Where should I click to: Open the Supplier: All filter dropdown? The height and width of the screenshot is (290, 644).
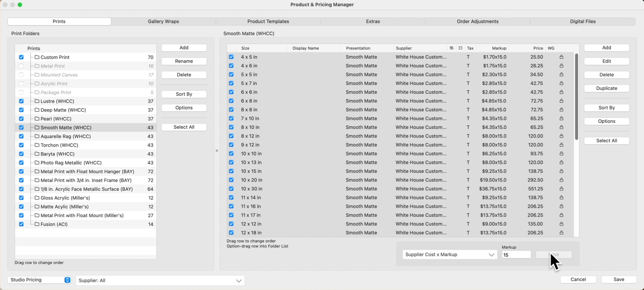pos(160,280)
